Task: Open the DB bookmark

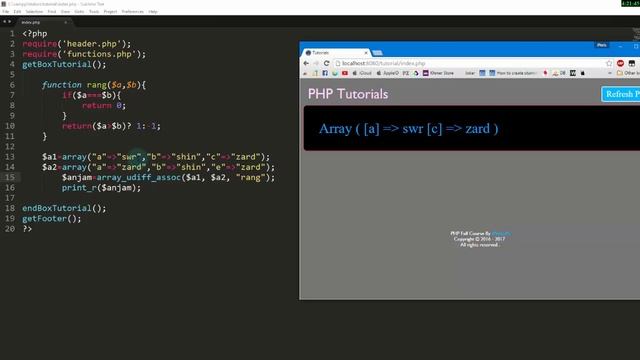Action: pyautogui.click(x=559, y=73)
